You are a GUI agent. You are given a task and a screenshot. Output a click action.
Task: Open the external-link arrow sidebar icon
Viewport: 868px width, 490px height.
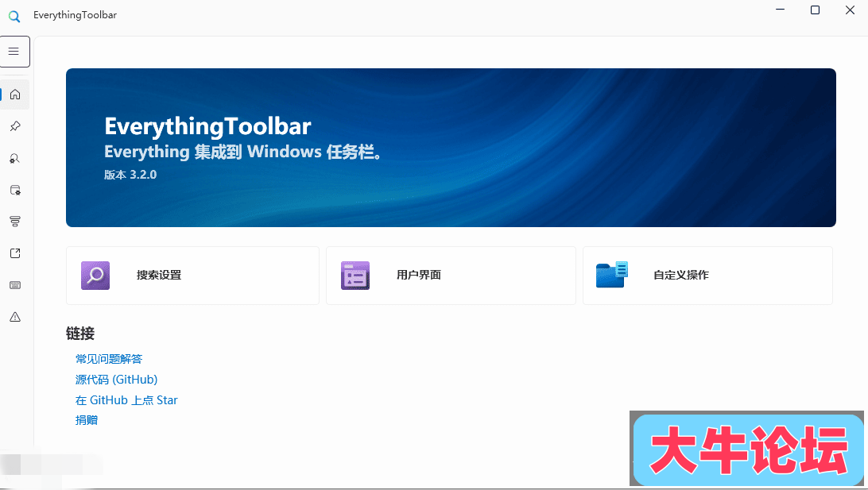[x=15, y=253]
